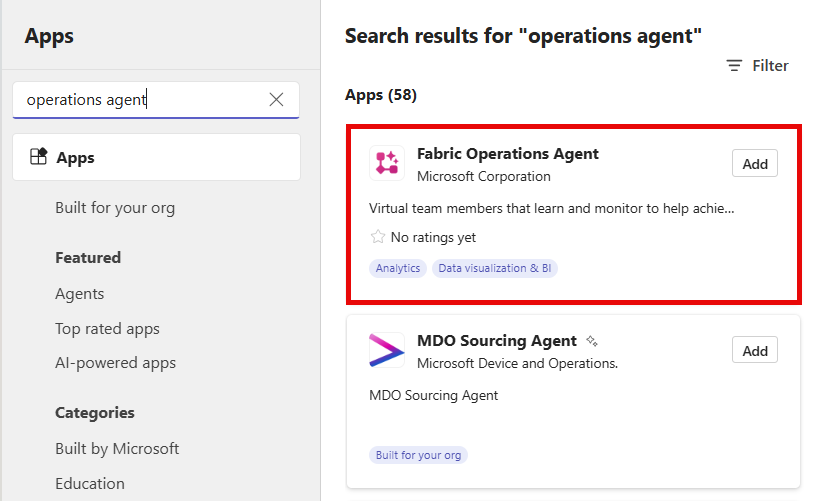Click the Built for your org tag
The image size is (818, 501).
click(418, 455)
